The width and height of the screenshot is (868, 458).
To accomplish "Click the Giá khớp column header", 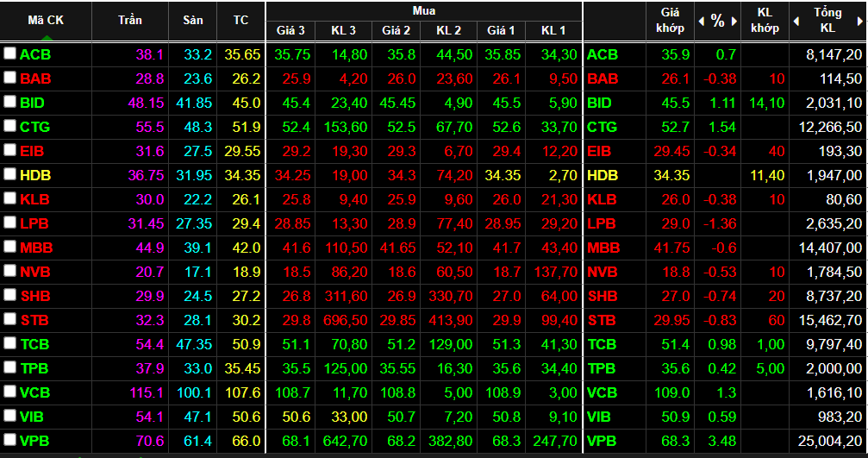I will click(670, 21).
